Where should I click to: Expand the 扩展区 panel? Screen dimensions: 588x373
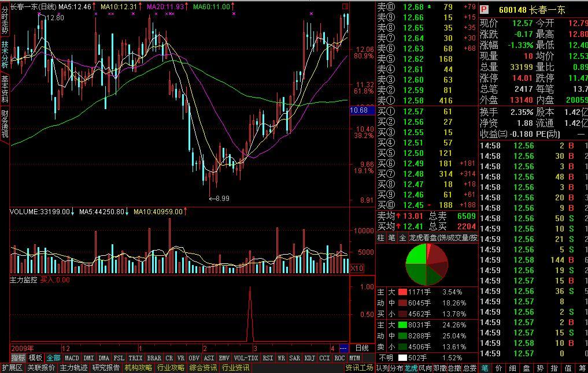12,368
